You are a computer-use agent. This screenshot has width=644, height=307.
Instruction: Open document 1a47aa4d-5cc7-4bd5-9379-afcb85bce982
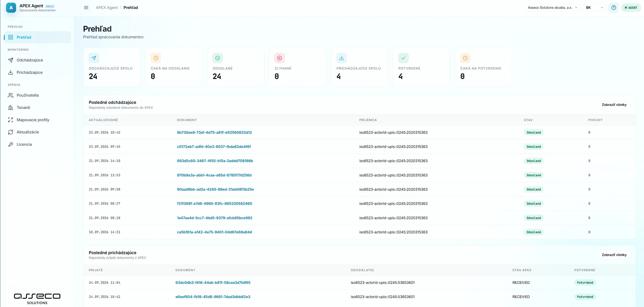[x=214, y=218]
